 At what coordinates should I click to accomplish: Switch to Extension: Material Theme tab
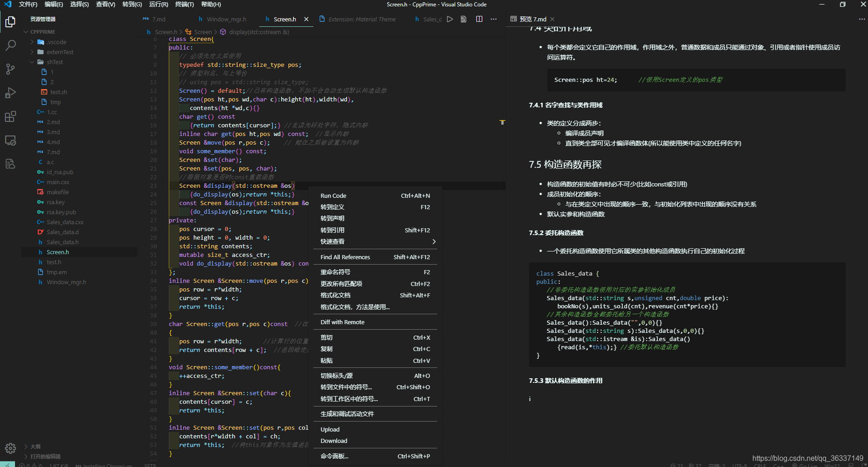pyautogui.click(x=362, y=19)
